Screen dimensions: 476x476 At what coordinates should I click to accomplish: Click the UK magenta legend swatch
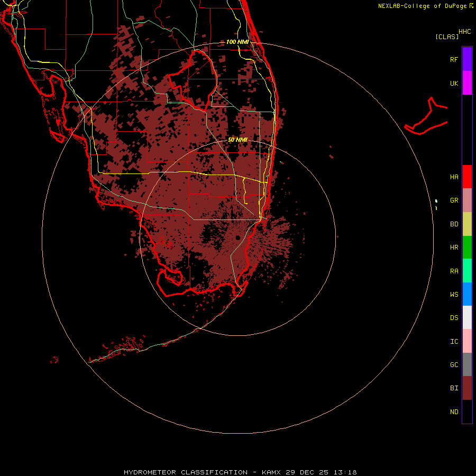pos(467,83)
